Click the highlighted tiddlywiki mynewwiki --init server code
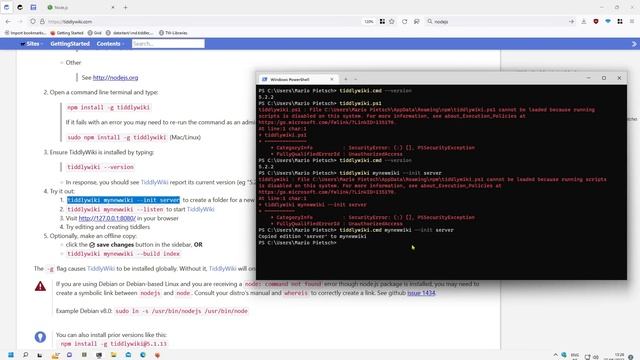The width and height of the screenshot is (640, 360). (123, 200)
